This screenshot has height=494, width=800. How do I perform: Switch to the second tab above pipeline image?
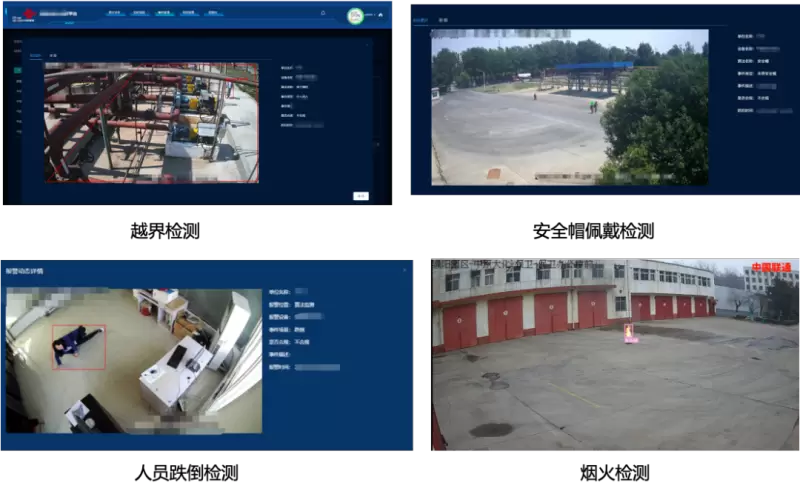click(x=53, y=55)
